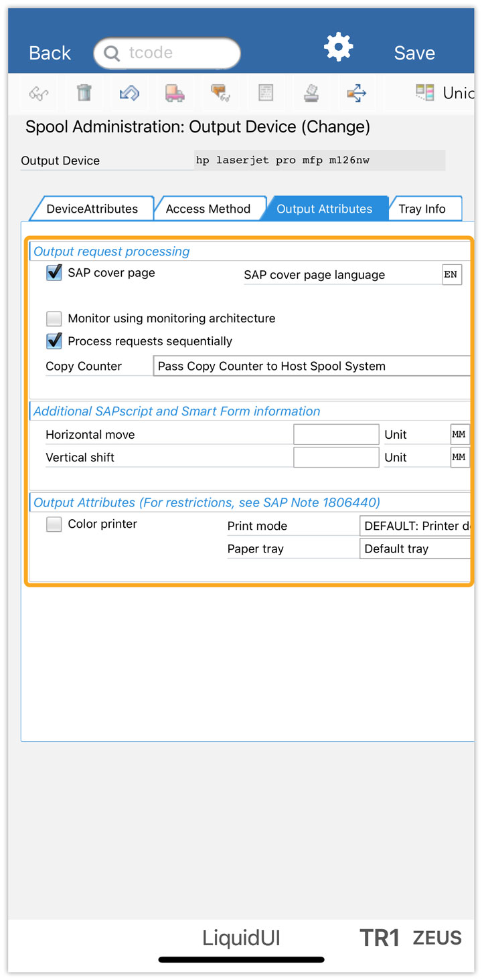Toggle Process requests sequentially checkbox
Screen dimensions: 482x980
(x=54, y=341)
